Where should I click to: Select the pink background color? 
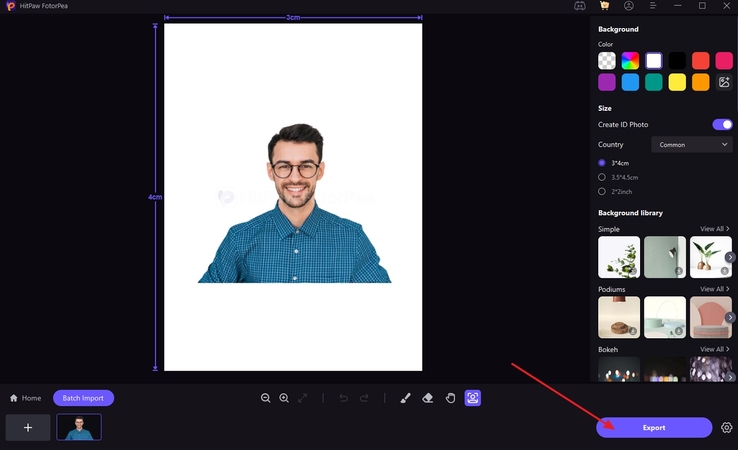point(724,61)
